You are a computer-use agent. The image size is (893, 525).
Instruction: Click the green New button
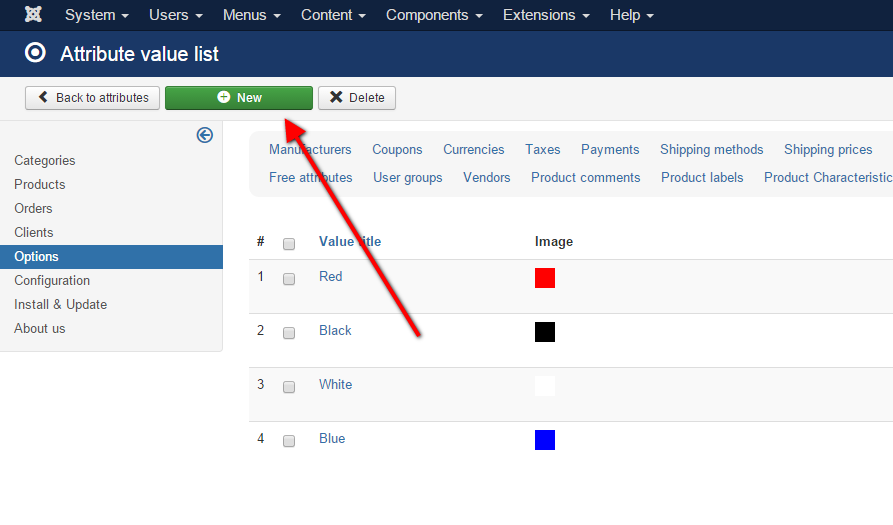239,97
